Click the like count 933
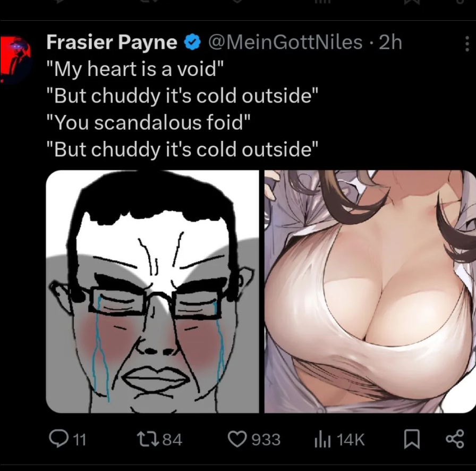The height and width of the screenshot is (471, 476). pyautogui.click(x=266, y=440)
